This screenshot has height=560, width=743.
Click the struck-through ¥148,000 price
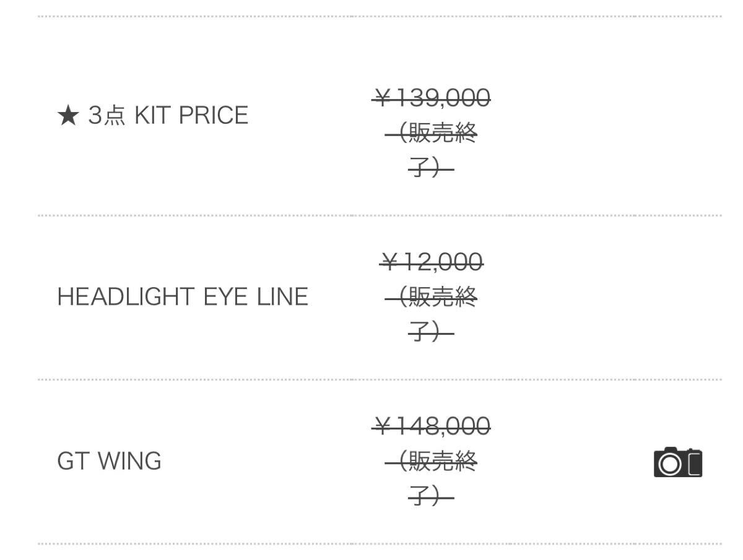pyautogui.click(x=432, y=426)
